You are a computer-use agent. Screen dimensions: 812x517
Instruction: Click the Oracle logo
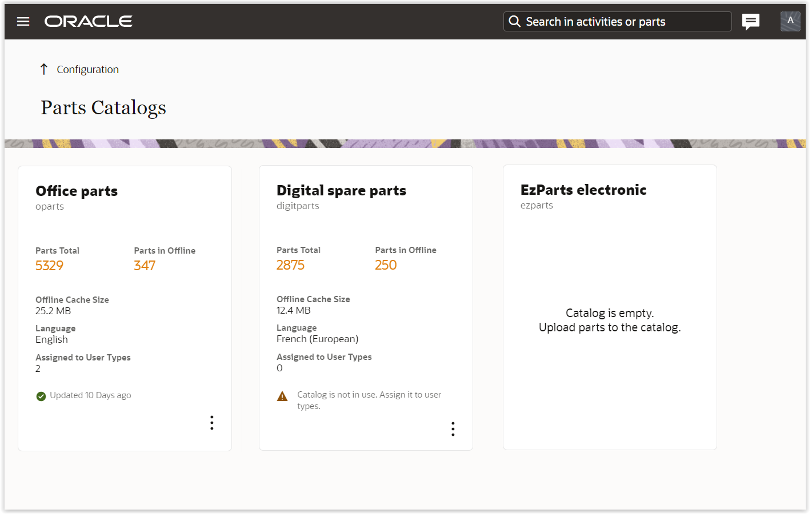(89, 22)
